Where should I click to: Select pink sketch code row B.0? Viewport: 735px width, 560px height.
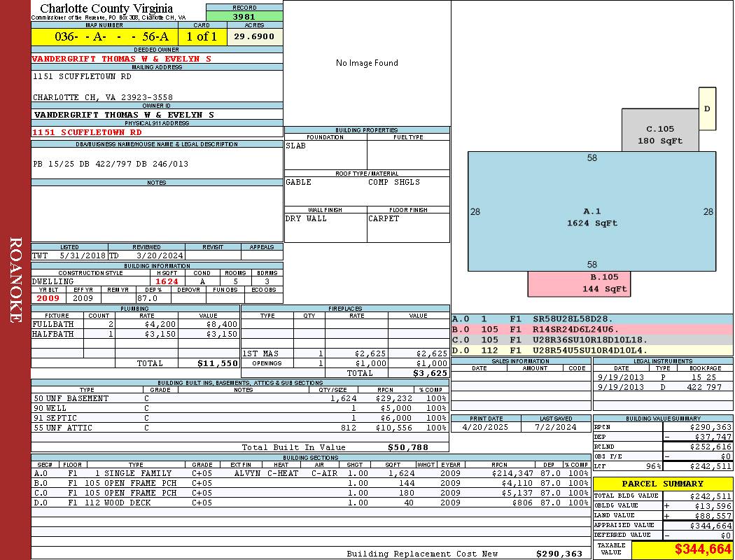tap(592, 330)
